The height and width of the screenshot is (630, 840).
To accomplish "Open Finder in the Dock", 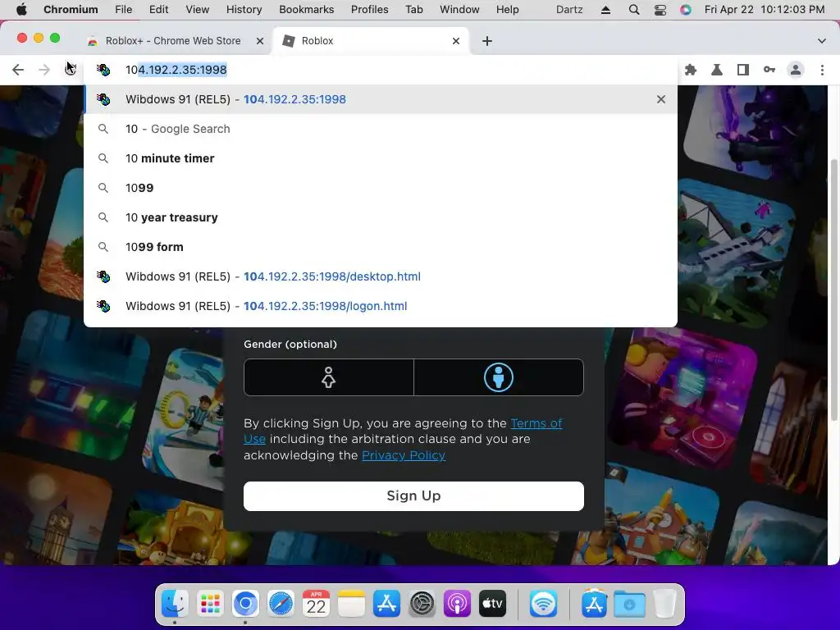I will [175, 604].
